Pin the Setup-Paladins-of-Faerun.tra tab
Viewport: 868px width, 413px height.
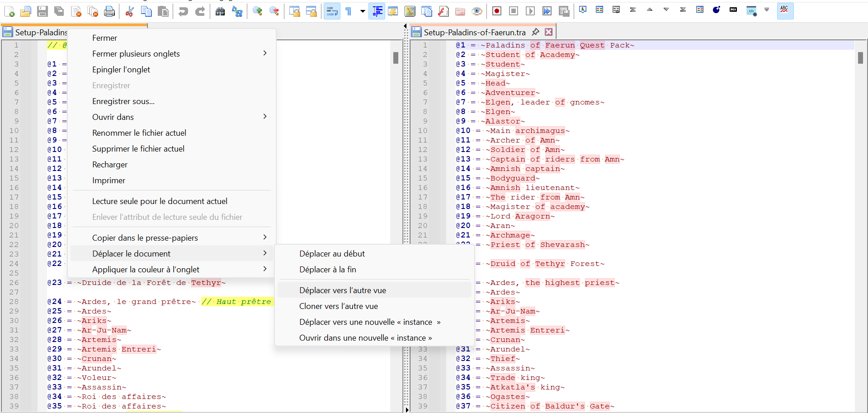pos(535,32)
